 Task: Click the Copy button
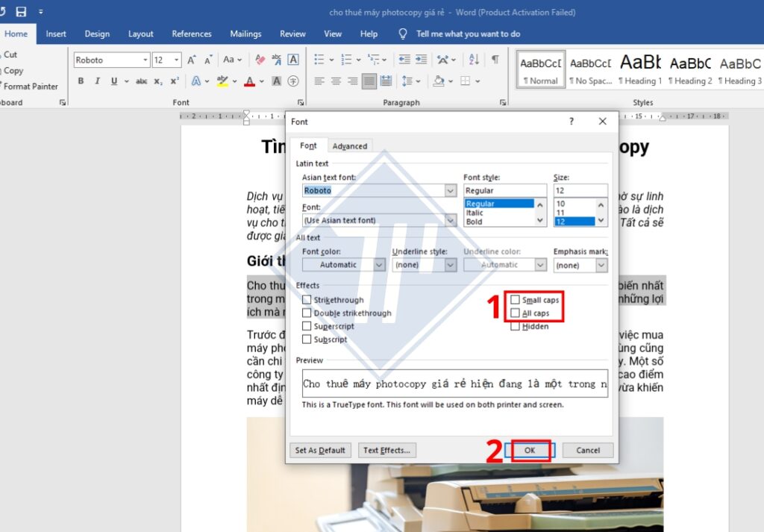pos(12,71)
